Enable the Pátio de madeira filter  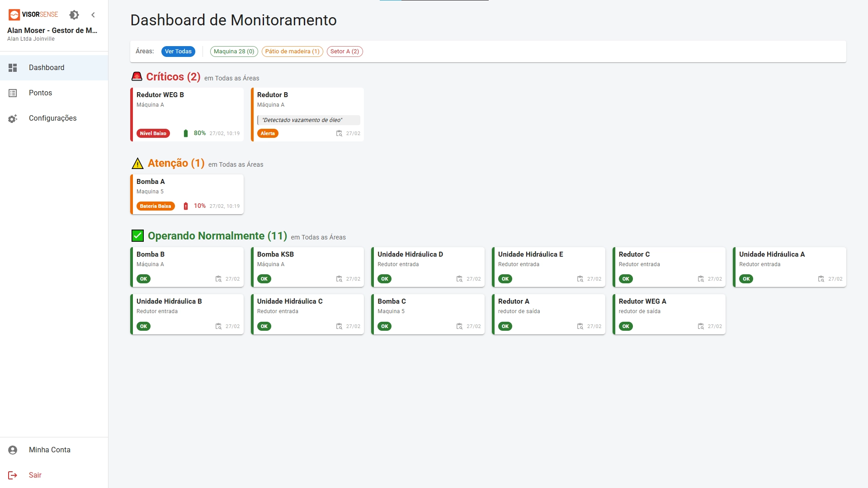292,51
